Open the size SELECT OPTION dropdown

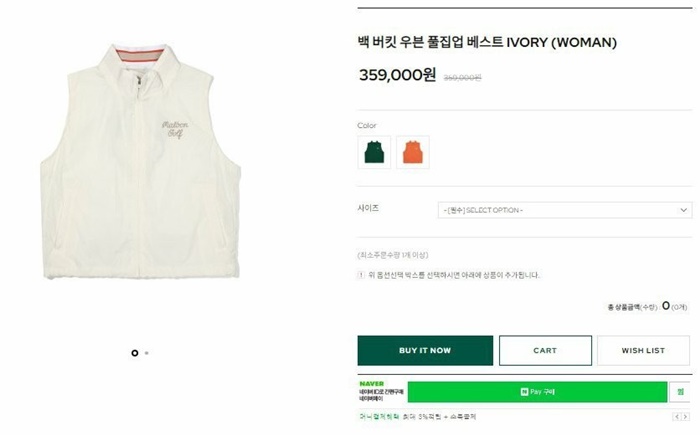[x=565, y=210]
